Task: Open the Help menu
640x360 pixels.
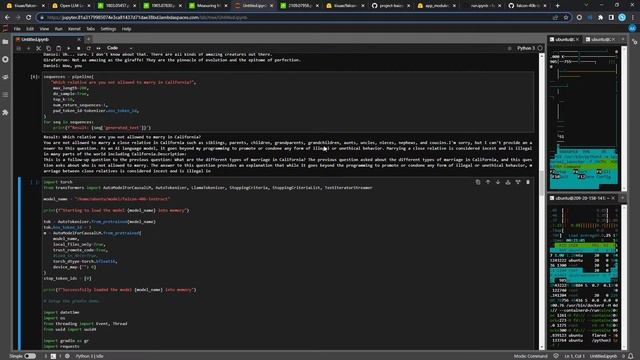Action: (x=127, y=29)
